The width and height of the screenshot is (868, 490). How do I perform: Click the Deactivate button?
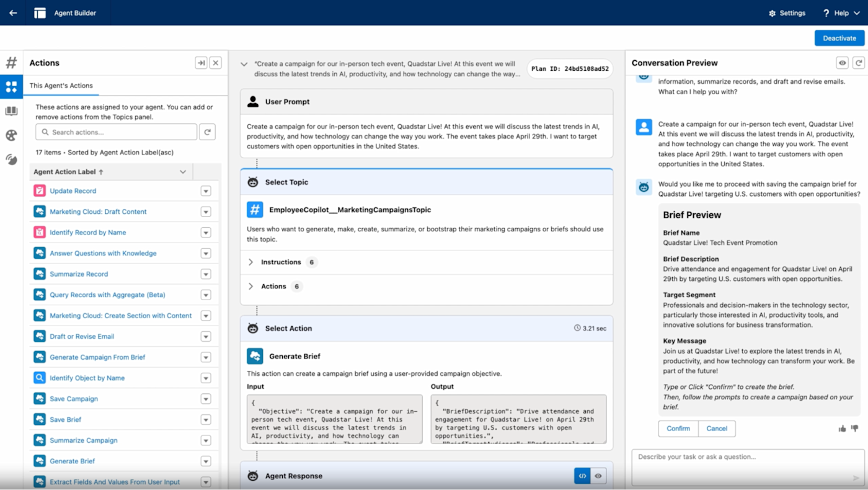click(x=839, y=38)
